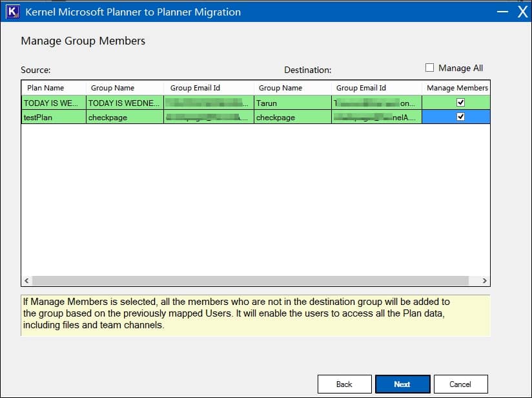Click the Next button
Screen dimensions: 532x398
pos(402,384)
